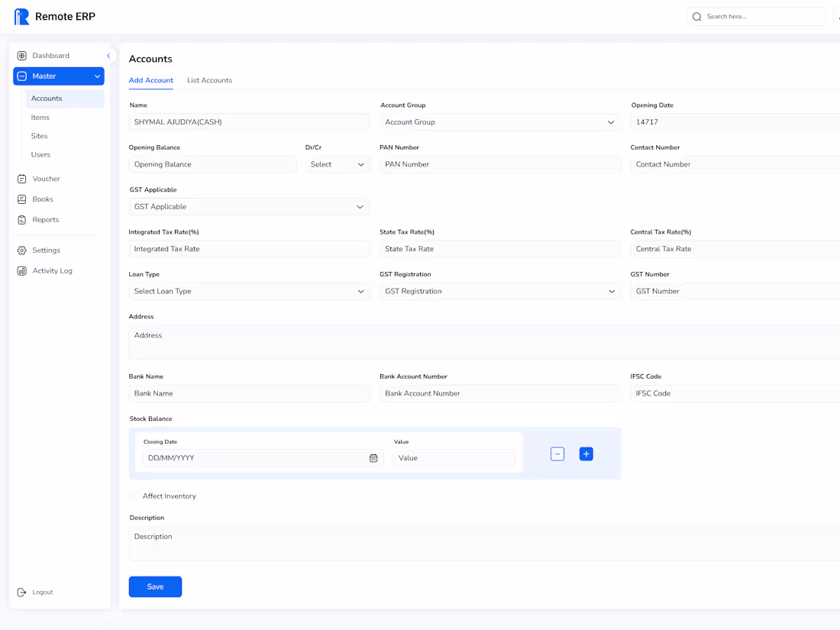Click the calendar icon in Closing Date
Screen dimensions: 840x630
click(x=373, y=458)
